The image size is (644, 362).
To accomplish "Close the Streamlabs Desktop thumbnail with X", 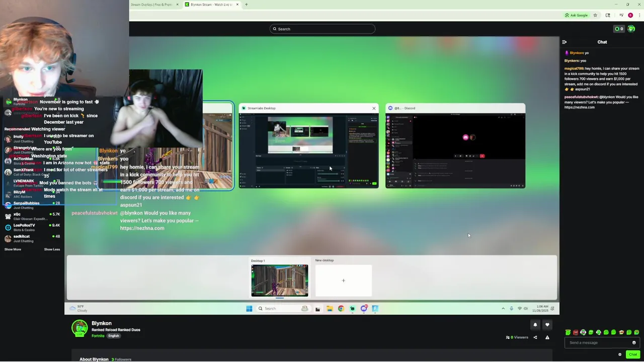I will point(374,108).
